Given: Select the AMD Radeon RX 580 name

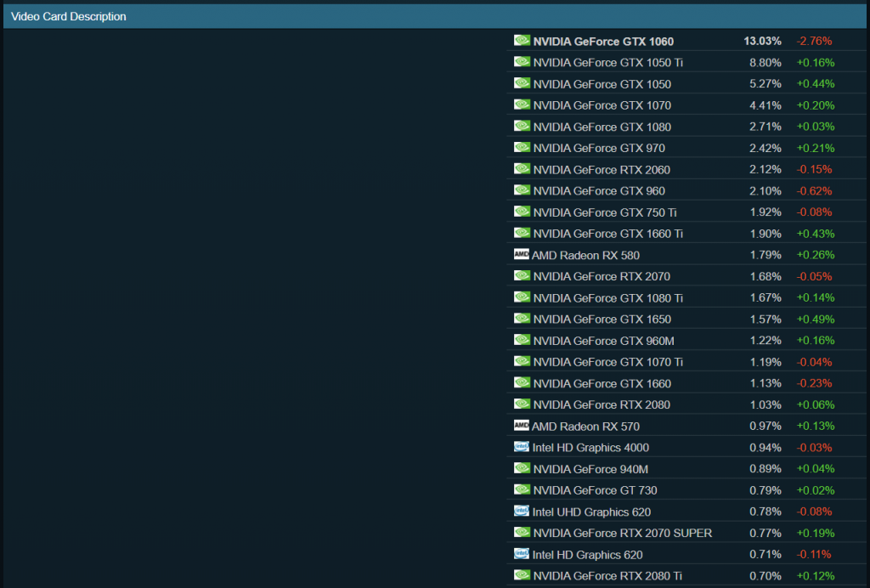Looking at the screenshot, I should (585, 255).
